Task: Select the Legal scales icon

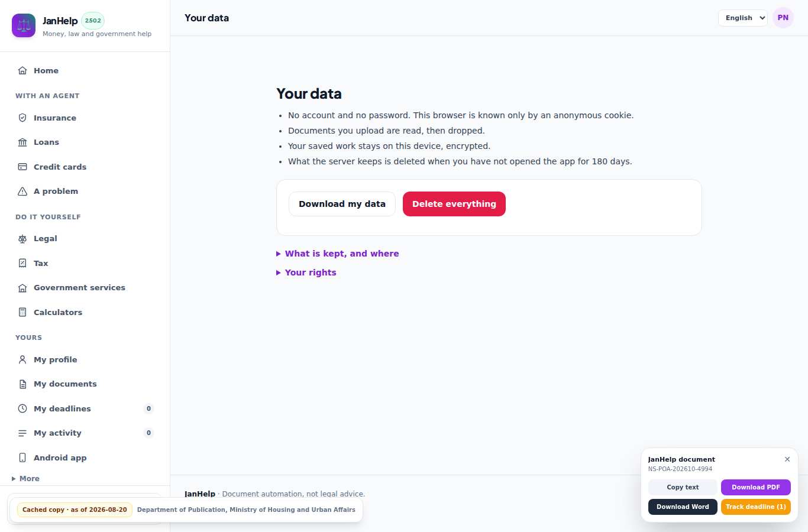Action: [x=22, y=239]
